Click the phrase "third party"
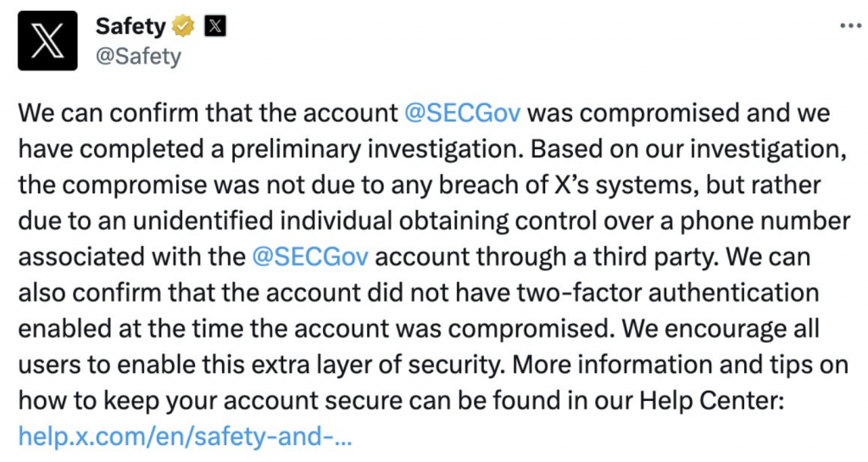This screenshot has width=868, height=462. coord(664,257)
